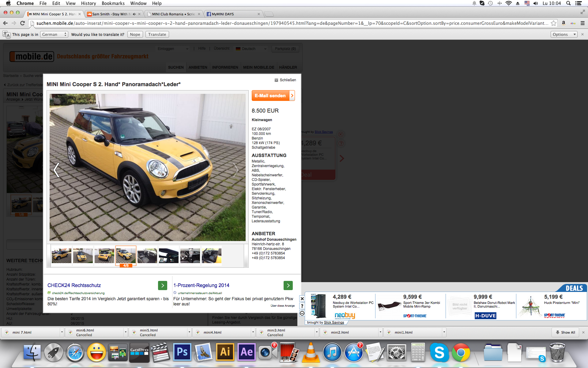Screen dimensions: 588x368
Task: Open the Chrome hamburger menu
Action: (582, 23)
